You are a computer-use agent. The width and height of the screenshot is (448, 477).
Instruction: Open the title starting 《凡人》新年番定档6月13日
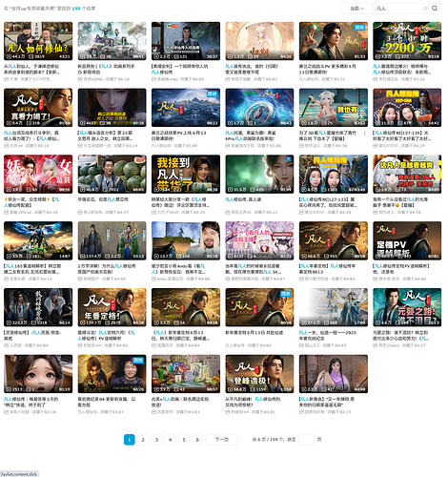click(x=180, y=336)
